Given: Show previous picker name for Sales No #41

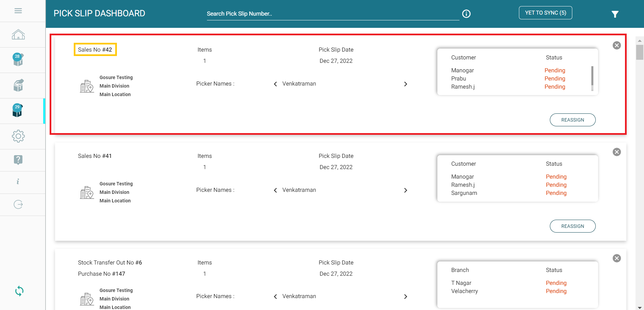Looking at the screenshot, I should [x=275, y=190].
